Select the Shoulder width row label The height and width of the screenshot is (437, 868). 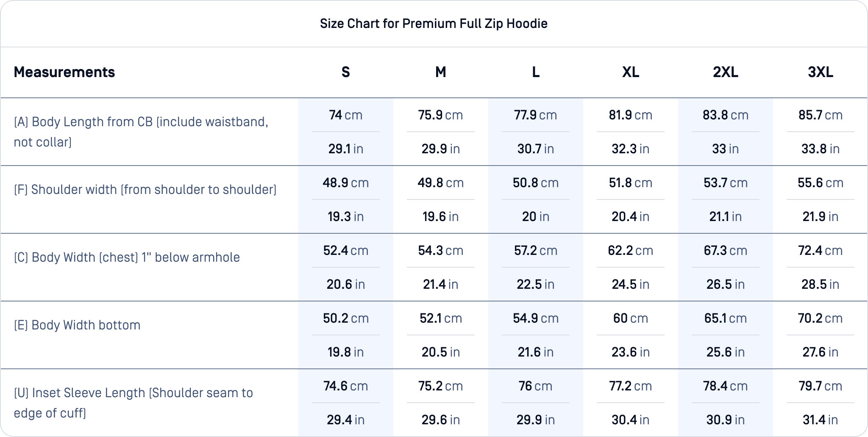point(145,190)
